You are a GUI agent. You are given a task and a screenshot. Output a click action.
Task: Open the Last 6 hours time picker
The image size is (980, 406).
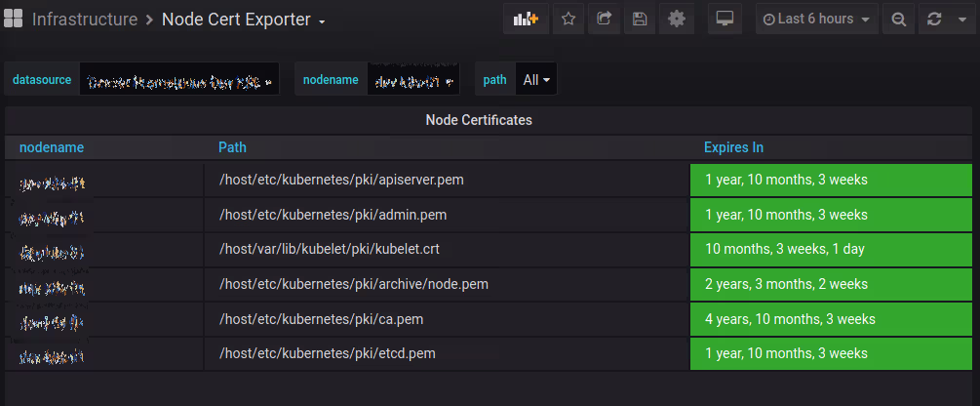pos(815,20)
